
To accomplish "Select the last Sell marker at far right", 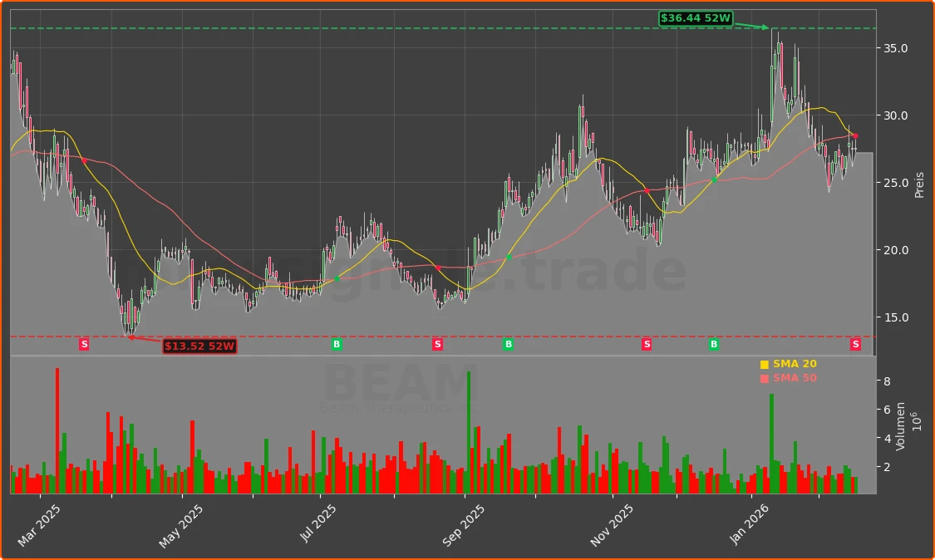I will pos(855,344).
